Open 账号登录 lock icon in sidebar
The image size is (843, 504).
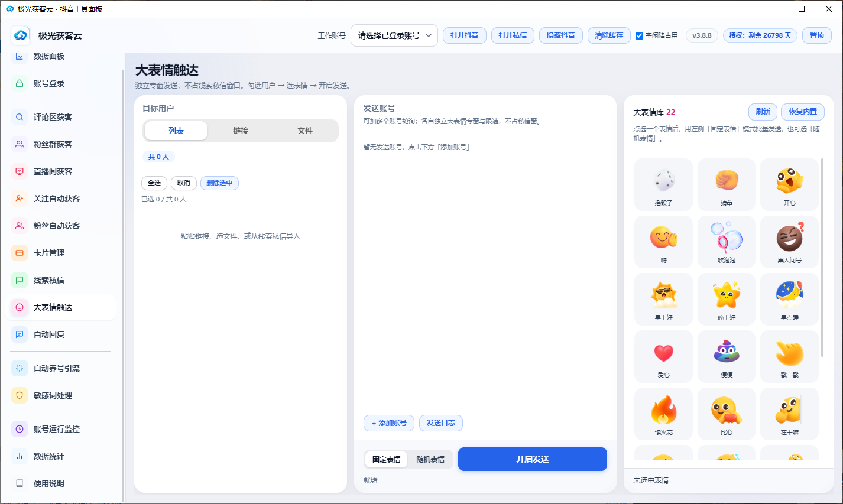coord(20,83)
